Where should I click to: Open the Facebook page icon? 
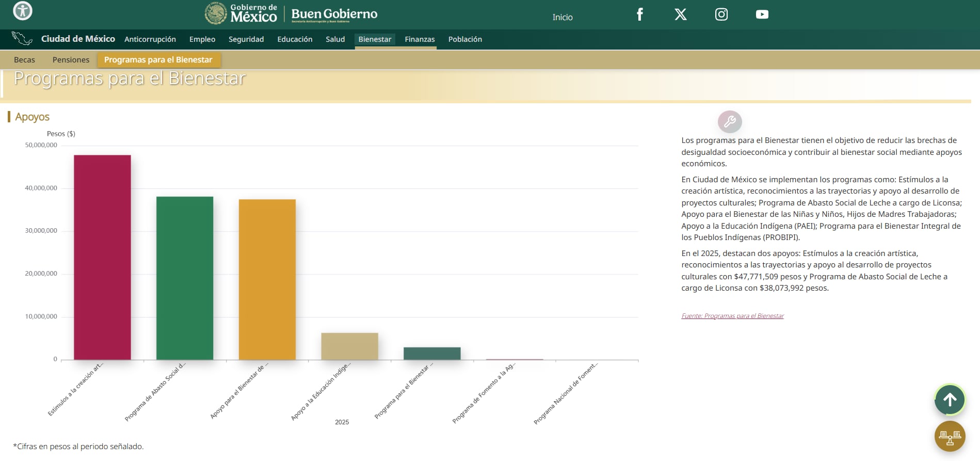coord(639,14)
